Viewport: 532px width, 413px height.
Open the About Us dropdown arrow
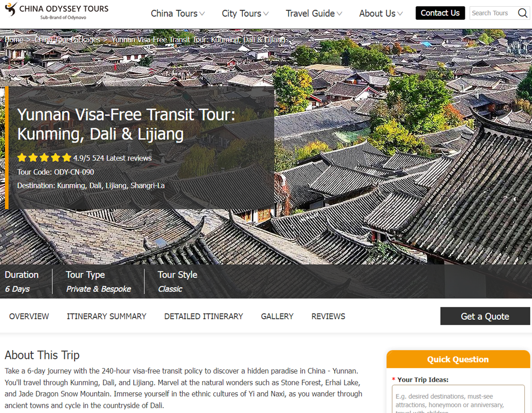[x=400, y=14]
